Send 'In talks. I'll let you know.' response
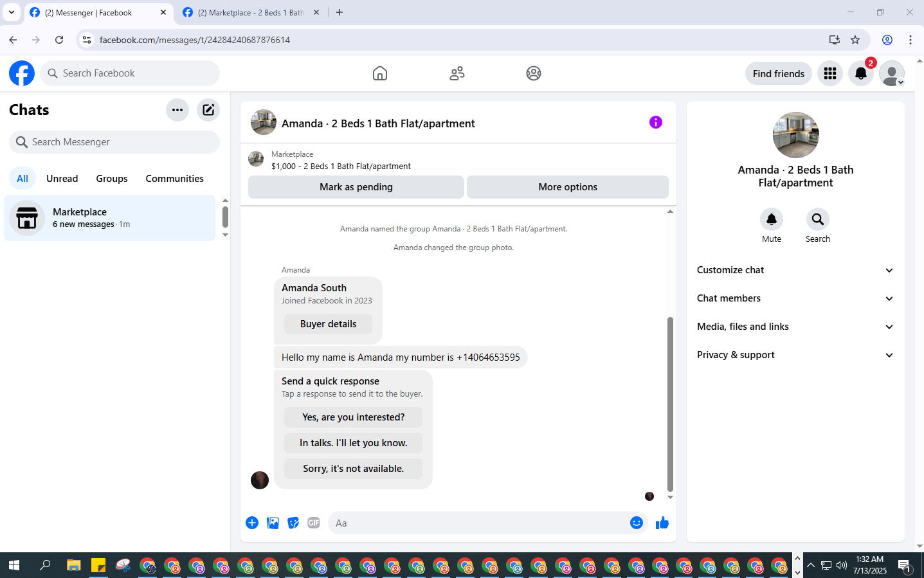 click(x=353, y=443)
